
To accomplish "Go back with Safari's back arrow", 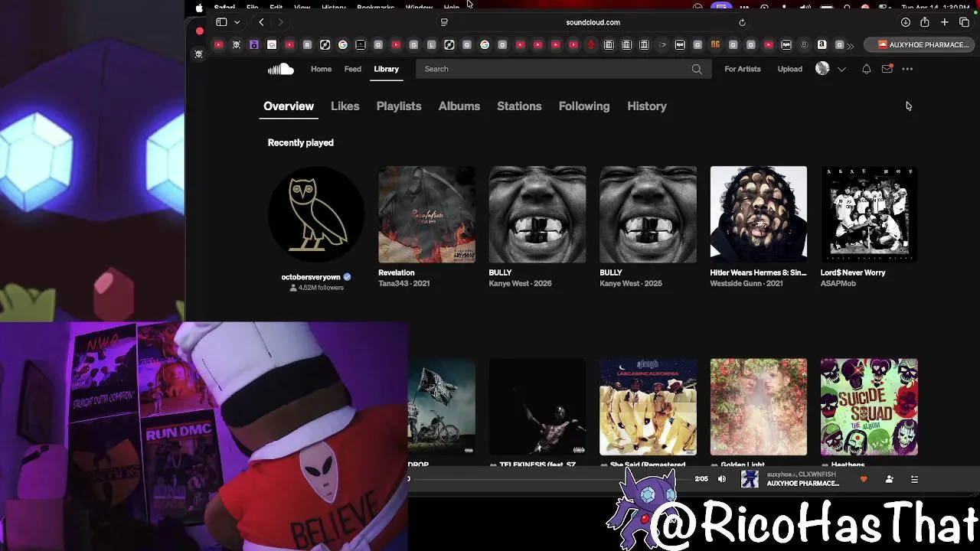I will click(x=262, y=22).
